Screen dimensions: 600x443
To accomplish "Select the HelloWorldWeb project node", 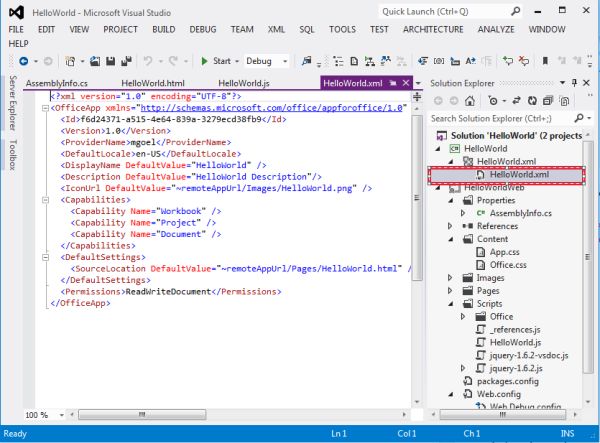I will (494, 187).
